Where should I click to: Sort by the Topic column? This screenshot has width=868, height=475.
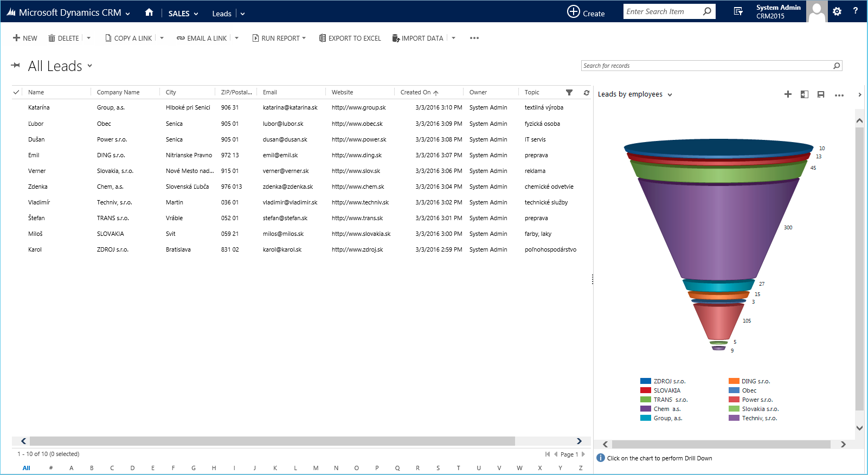[x=532, y=92]
